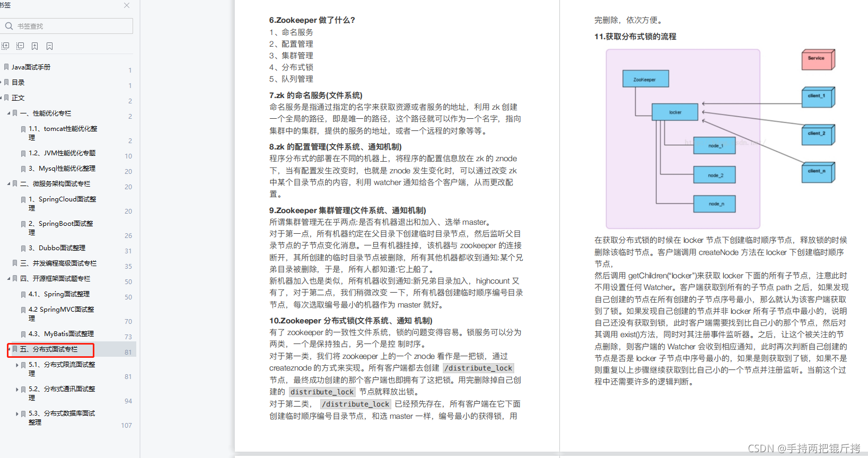Image resolution: width=868 pixels, height=458 pixels.
Task: Expand the 5.1、分布式限流面试整理 node
Action: [x=17, y=365]
